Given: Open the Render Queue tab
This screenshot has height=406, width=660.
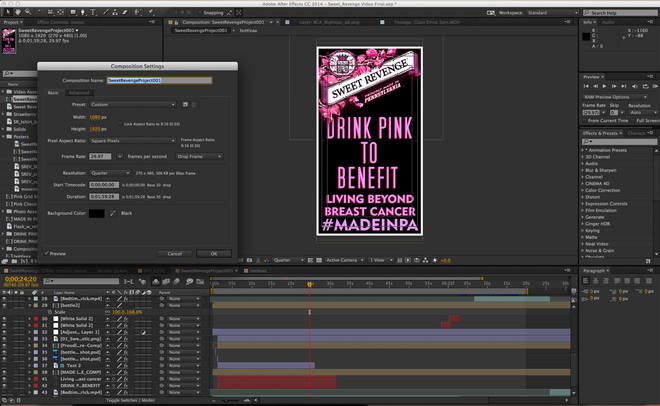Looking at the screenshot, I should click(112, 271).
